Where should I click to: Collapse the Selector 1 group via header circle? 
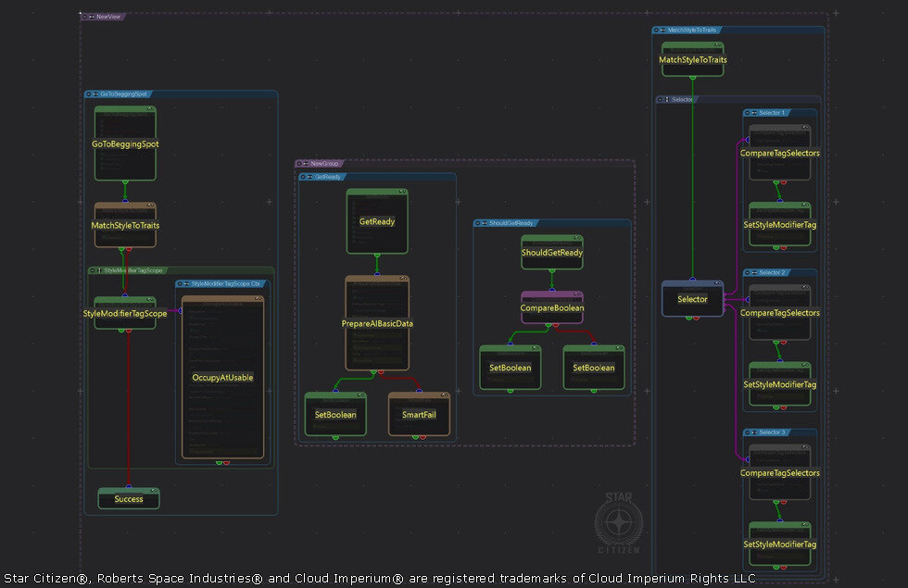(748, 113)
